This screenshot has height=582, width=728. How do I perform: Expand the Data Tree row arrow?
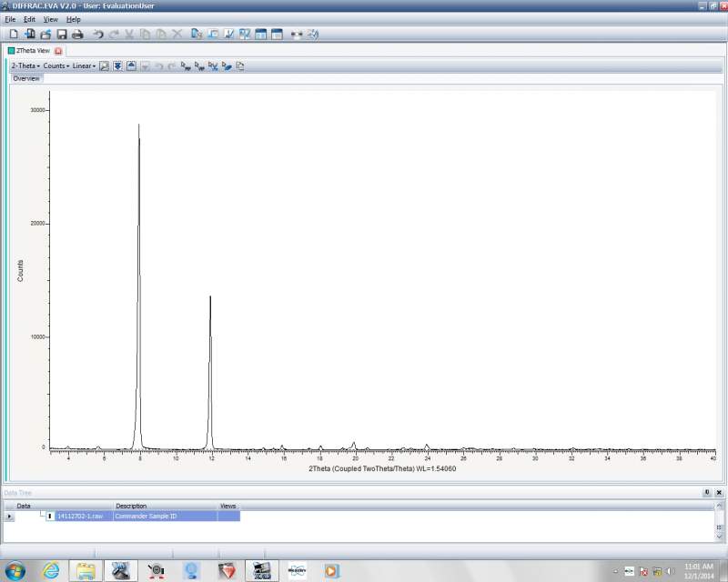pos(9,517)
